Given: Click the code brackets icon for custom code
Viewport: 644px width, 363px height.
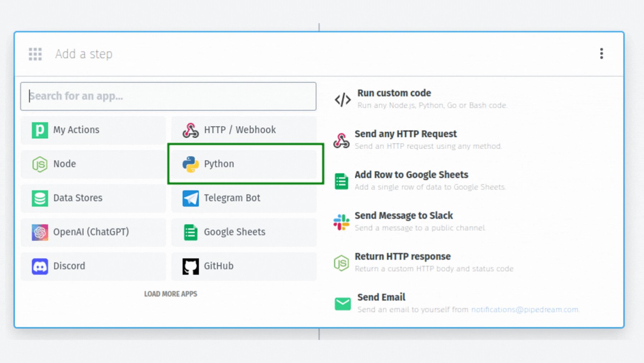Looking at the screenshot, I should pos(343,100).
